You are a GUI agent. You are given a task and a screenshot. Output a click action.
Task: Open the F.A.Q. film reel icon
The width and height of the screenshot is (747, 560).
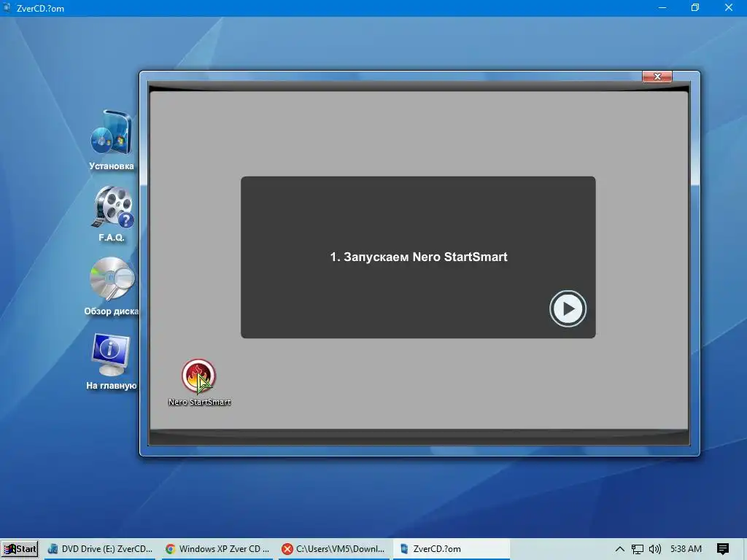point(113,206)
